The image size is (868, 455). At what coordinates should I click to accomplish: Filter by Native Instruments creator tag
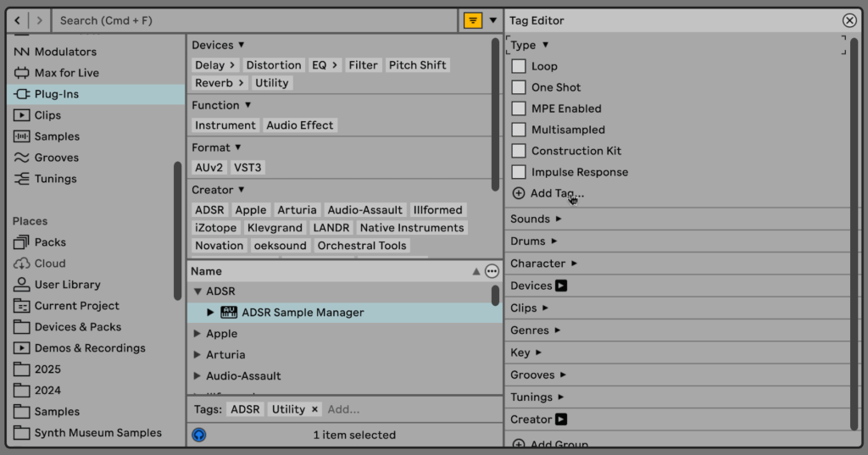pyautogui.click(x=412, y=227)
